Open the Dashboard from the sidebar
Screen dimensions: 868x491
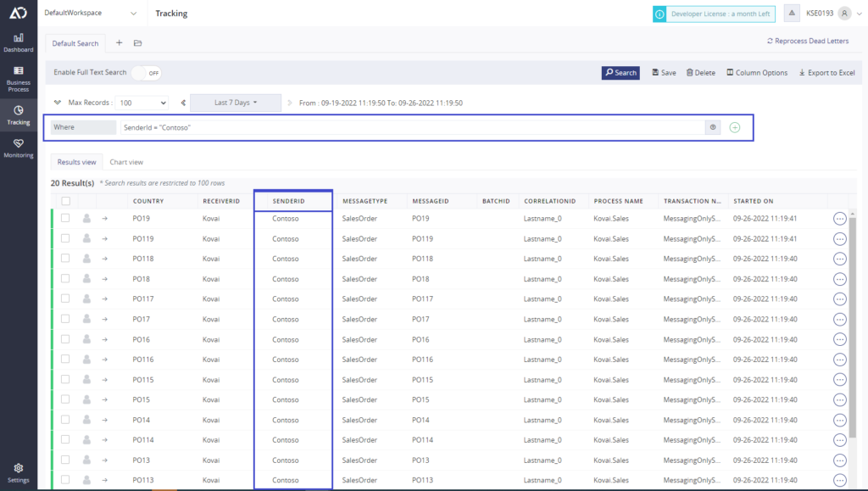[19, 42]
